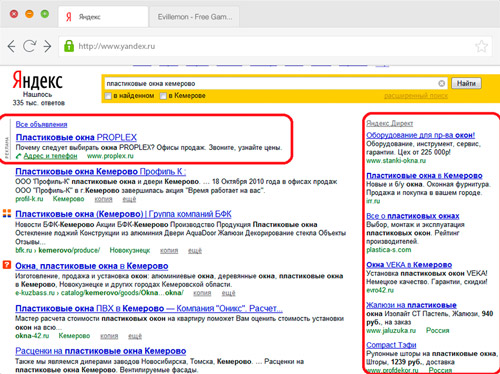This screenshot has height=374, width=500.
Task: Open 'Жалюзи на пластиковые' ad
Action: click(411, 305)
